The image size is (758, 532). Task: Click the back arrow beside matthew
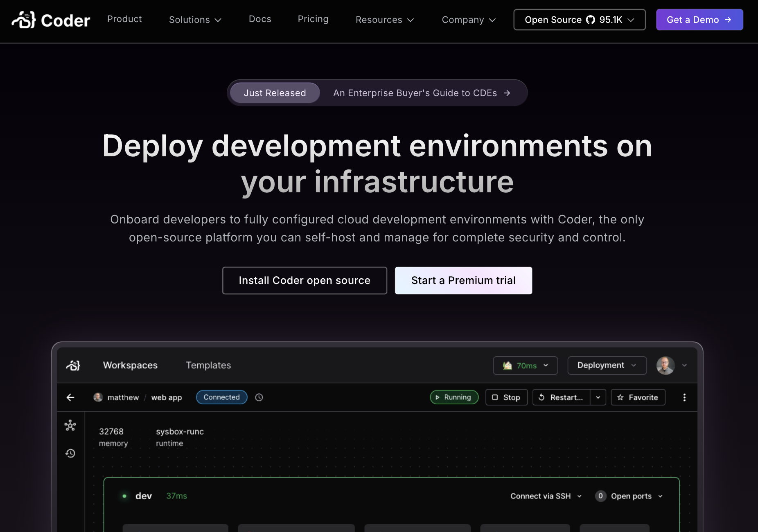pos(70,397)
